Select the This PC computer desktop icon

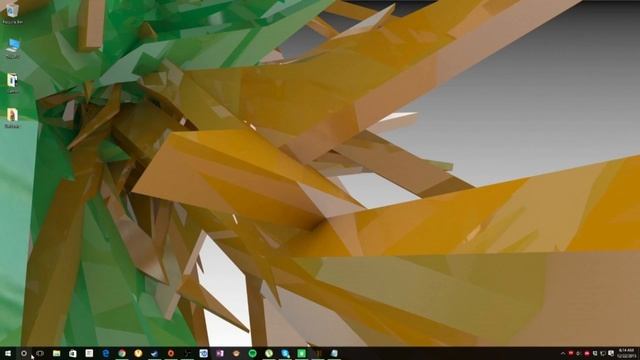coord(13,48)
